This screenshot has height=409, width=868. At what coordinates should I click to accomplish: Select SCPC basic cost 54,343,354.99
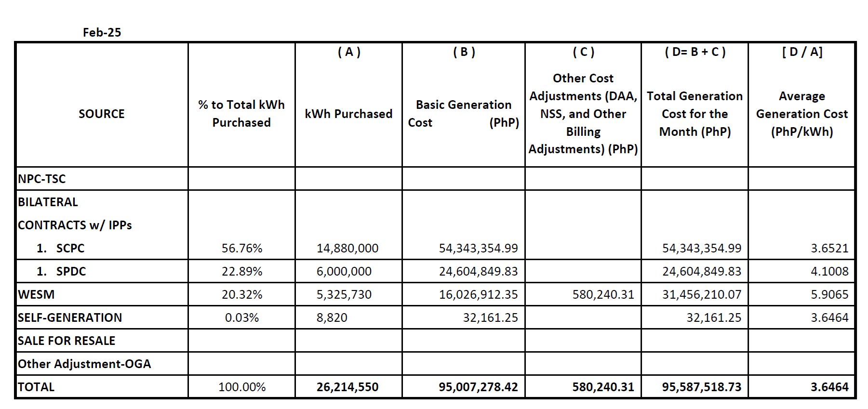pyautogui.click(x=478, y=248)
